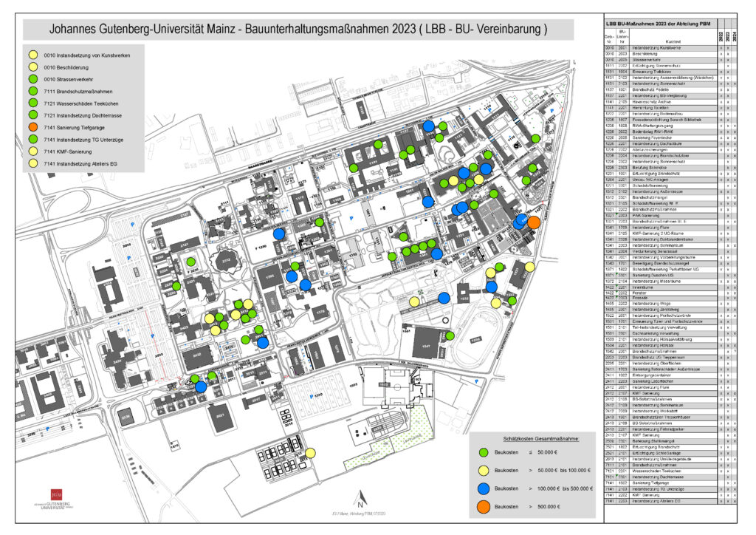Click the cost text '> 50.000 € bis 100.000 €'
Viewport: 756px width, 535px height.
pos(560,471)
